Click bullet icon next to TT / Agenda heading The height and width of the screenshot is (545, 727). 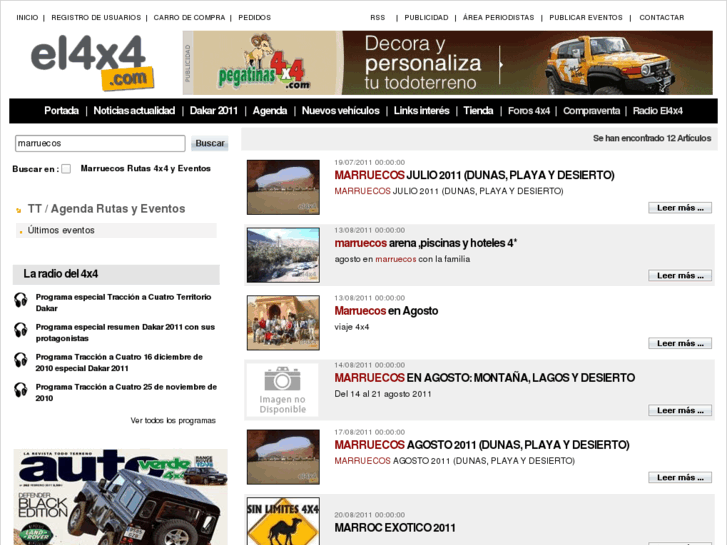(19, 210)
